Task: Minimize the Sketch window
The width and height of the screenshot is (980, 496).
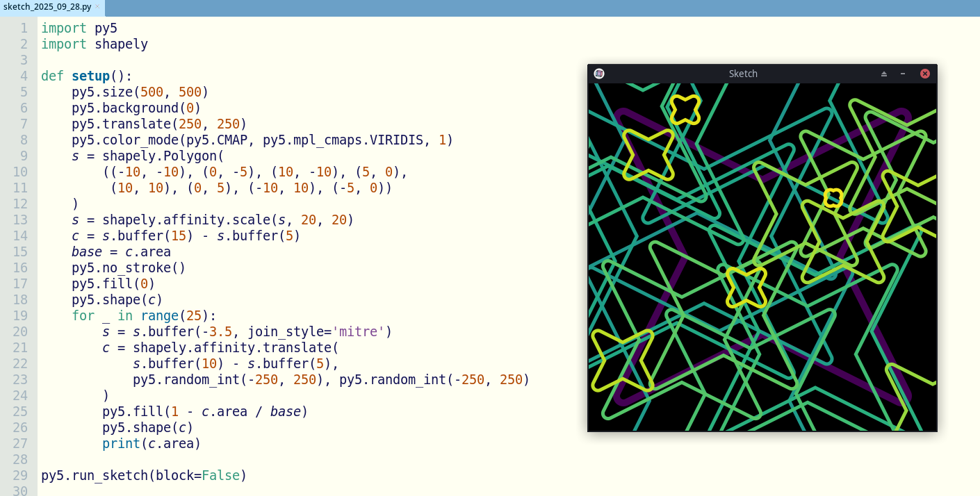Action: pos(903,74)
